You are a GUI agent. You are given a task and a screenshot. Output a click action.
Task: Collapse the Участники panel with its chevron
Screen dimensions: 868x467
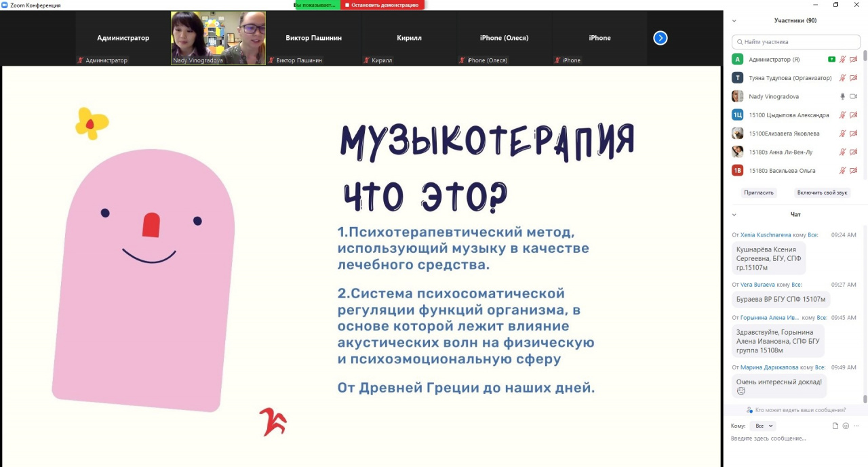pyautogui.click(x=734, y=21)
